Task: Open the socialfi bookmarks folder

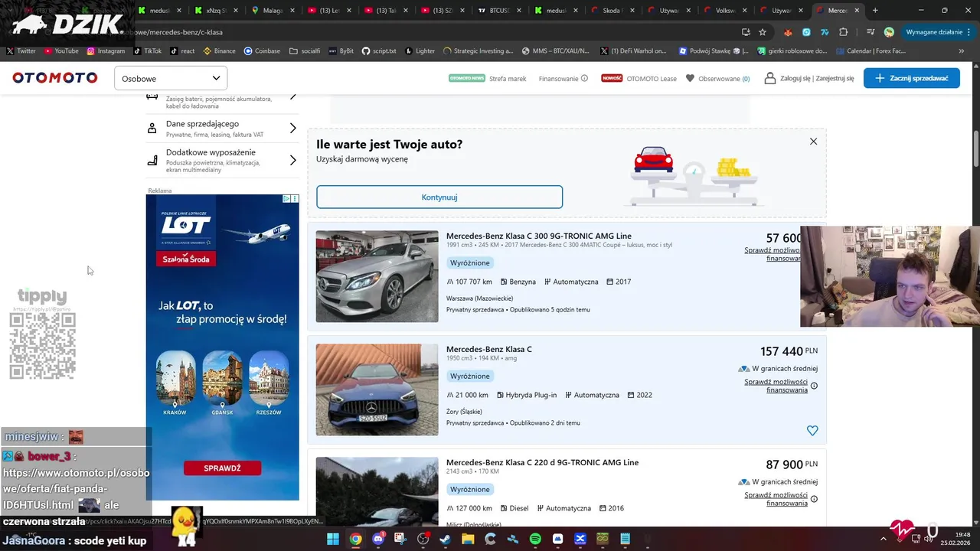Action: [x=305, y=51]
